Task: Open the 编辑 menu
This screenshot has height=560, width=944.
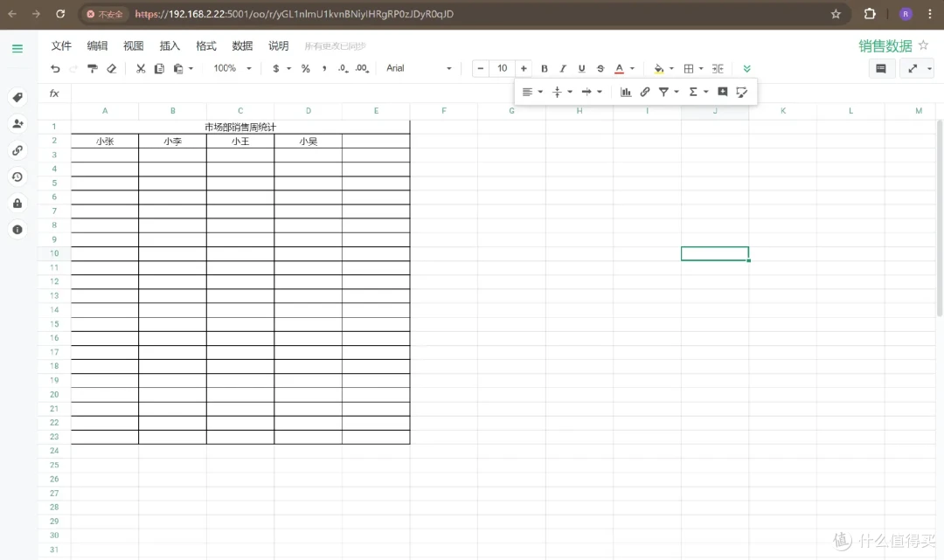Action: [x=97, y=45]
